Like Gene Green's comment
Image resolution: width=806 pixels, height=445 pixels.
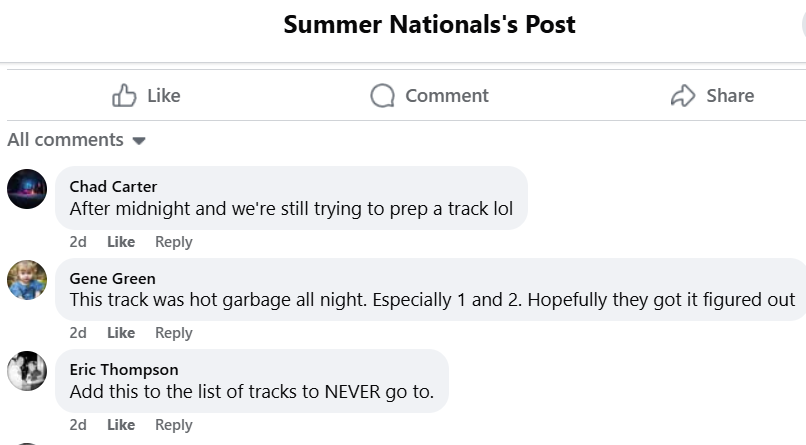click(x=121, y=333)
